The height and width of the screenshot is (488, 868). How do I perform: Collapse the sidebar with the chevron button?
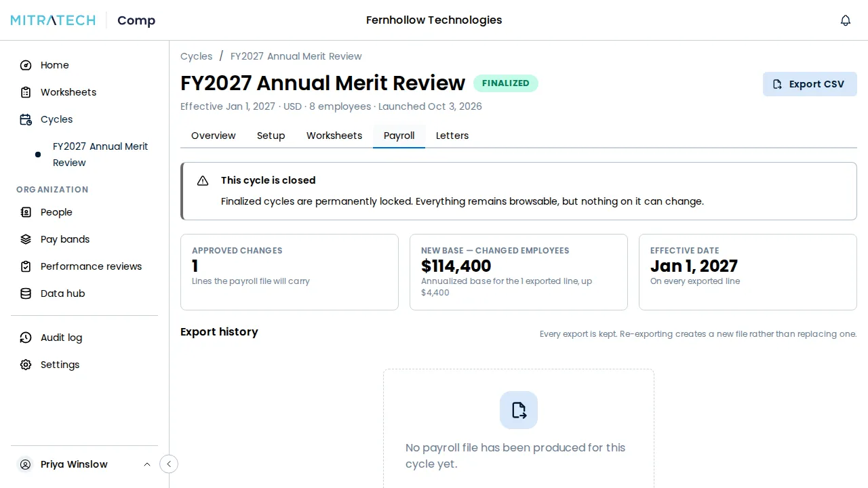point(169,464)
